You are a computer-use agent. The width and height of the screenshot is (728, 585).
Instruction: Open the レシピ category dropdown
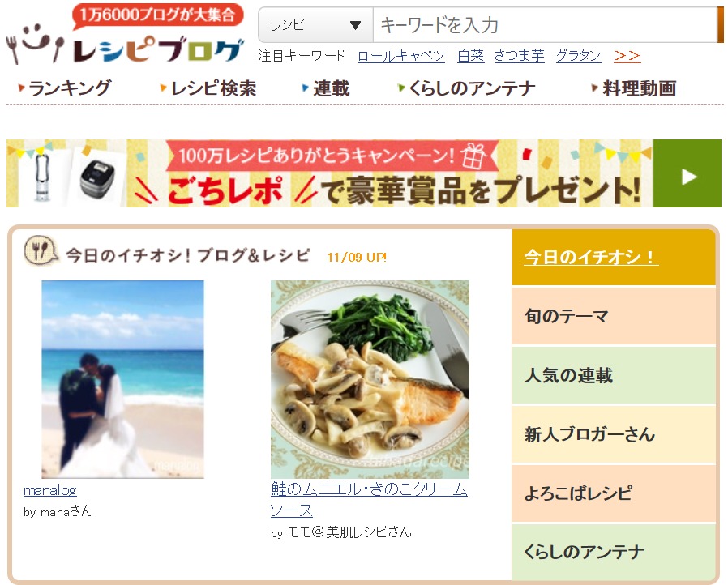point(315,24)
